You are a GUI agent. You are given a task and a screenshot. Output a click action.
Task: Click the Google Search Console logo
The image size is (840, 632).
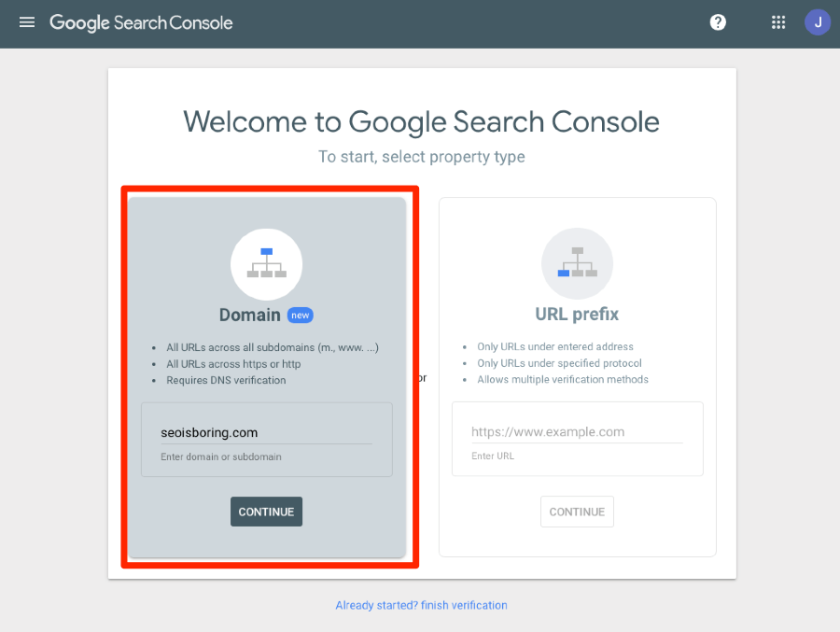(x=141, y=21)
